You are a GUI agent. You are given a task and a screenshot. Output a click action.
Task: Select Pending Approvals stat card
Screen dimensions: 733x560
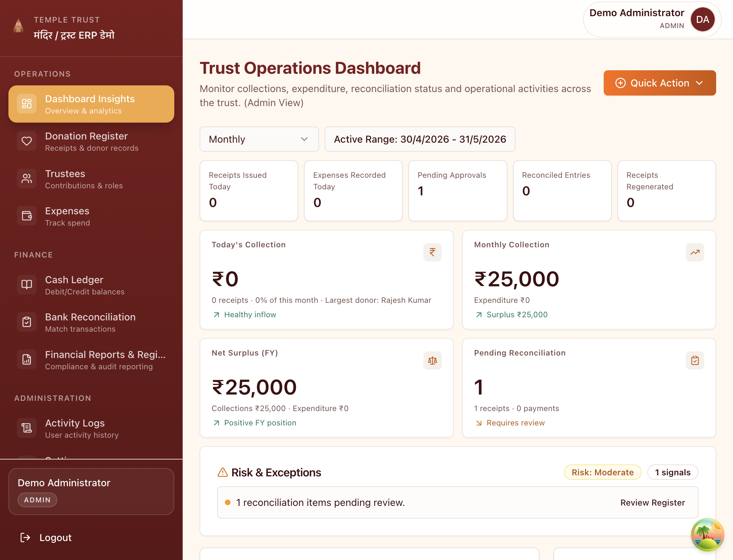(x=458, y=191)
